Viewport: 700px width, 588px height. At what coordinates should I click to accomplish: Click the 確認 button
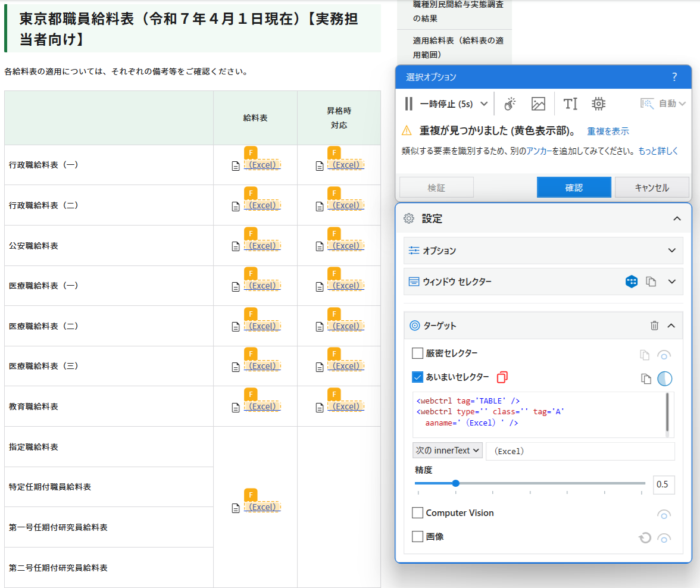click(574, 187)
